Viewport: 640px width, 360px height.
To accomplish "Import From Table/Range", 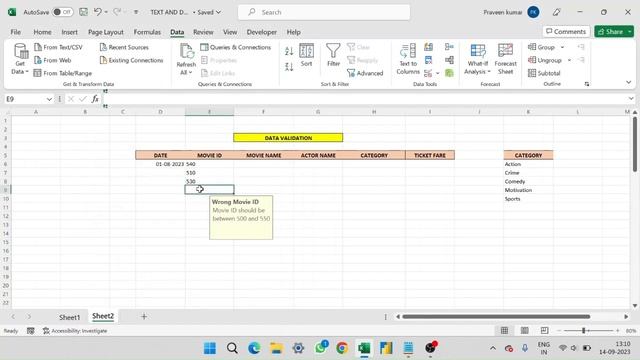I will point(63,73).
